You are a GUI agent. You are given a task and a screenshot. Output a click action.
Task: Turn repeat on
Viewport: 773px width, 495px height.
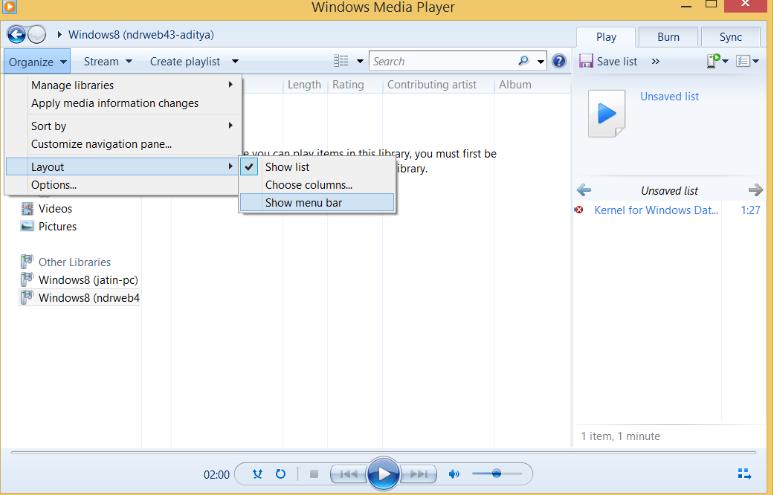pos(281,474)
